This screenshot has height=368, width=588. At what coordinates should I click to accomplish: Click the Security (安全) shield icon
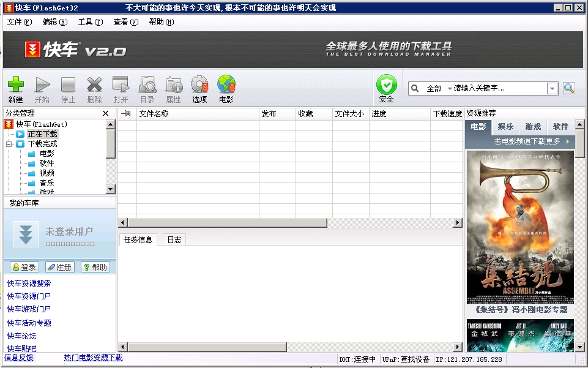[386, 84]
